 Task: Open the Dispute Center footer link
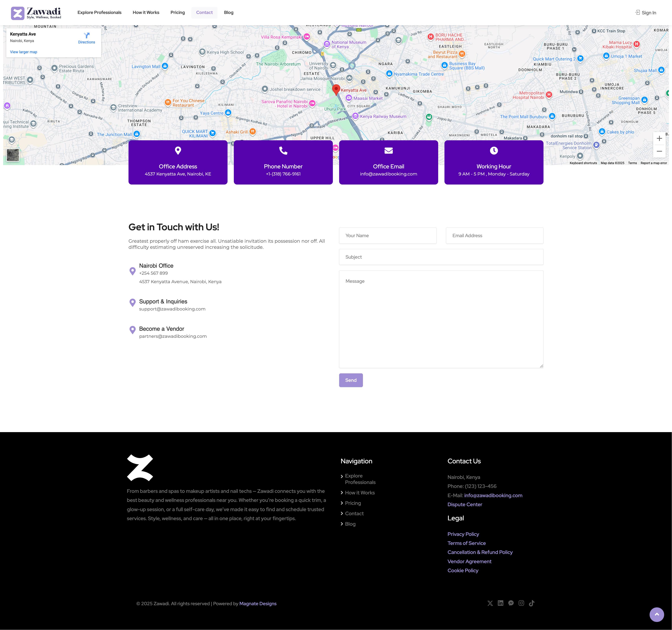(x=465, y=504)
